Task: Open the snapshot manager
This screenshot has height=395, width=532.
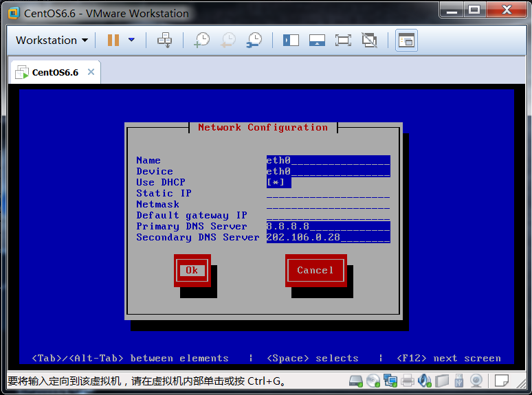Action: pos(254,41)
